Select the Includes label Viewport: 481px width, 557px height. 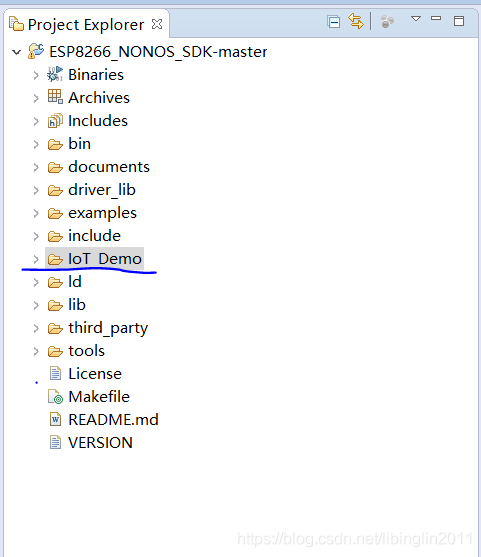(x=98, y=121)
